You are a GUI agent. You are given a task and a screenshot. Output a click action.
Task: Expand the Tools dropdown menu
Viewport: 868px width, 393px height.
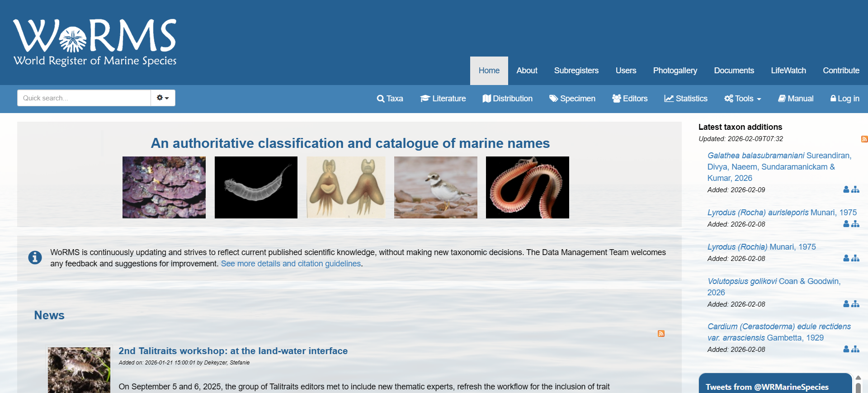[743, 99]
